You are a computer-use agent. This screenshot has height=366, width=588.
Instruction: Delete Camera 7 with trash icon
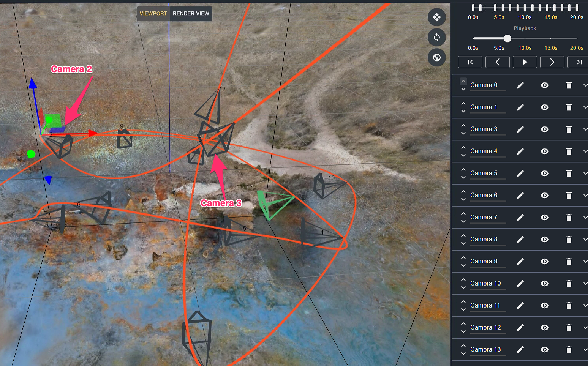tap(569, 217)
